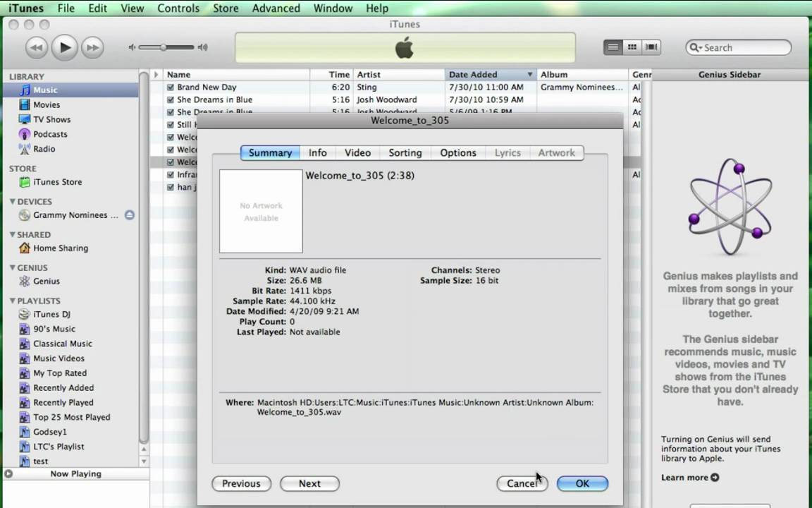Image resolution: width=812 pixels, height=508 pixels.
Task: Sort by Date Added column arrow
Action: pos(530,75)
